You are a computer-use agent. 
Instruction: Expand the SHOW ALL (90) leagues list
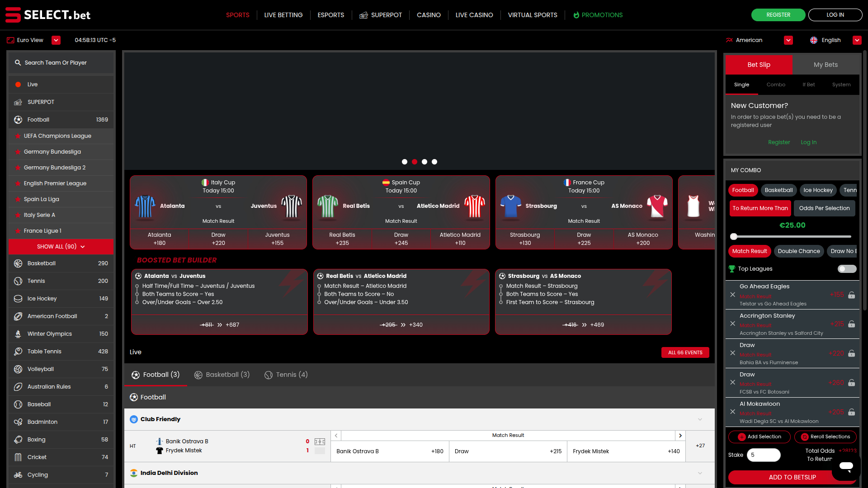(61, 247)
